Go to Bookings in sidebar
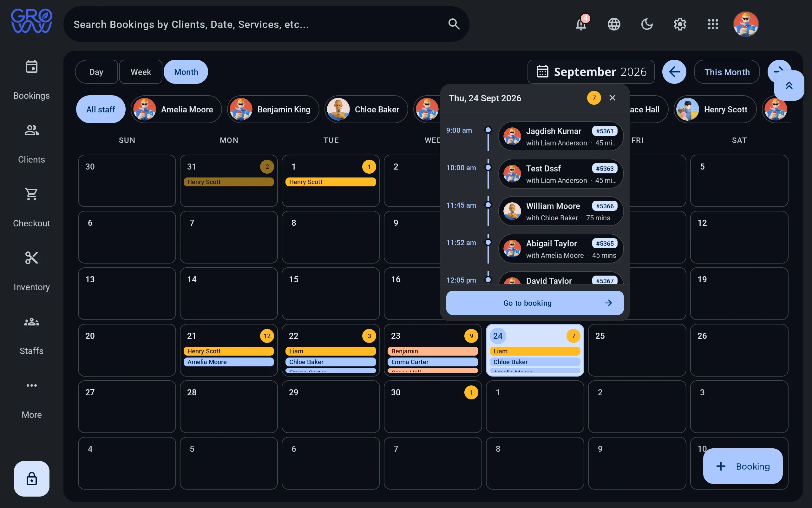Screen dimensions: 812x508 click(x=31, y=80)
